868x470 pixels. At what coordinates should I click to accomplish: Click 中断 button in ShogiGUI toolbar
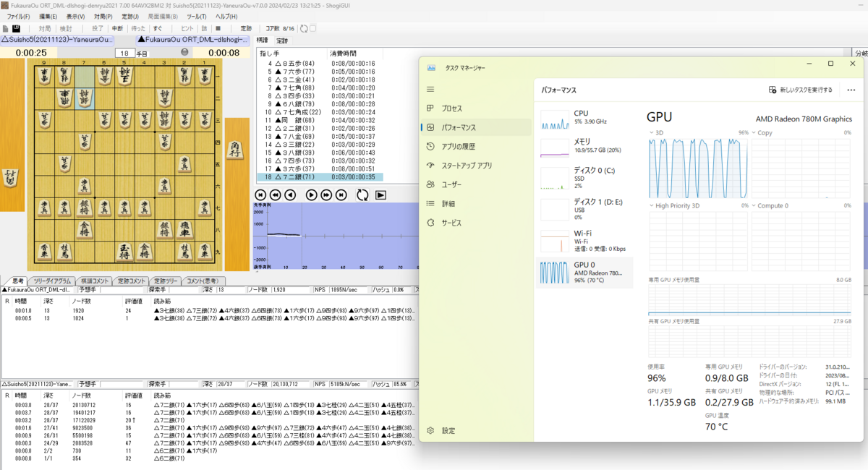point(117,28)
